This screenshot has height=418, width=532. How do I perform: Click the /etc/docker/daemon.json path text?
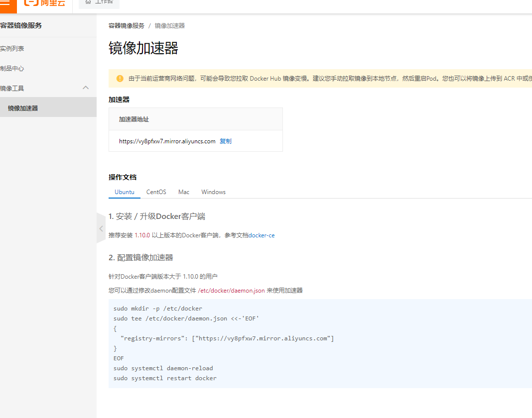[231, 291]
